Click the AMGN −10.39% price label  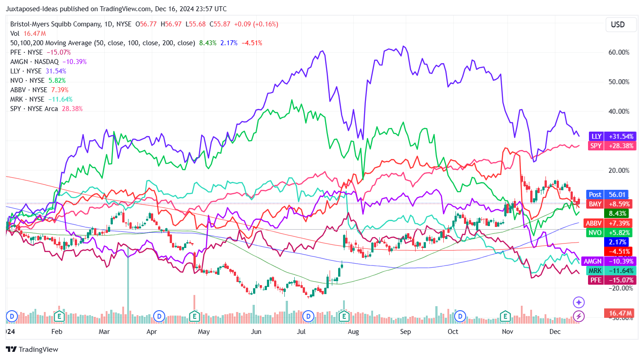[x=609, y=261]
